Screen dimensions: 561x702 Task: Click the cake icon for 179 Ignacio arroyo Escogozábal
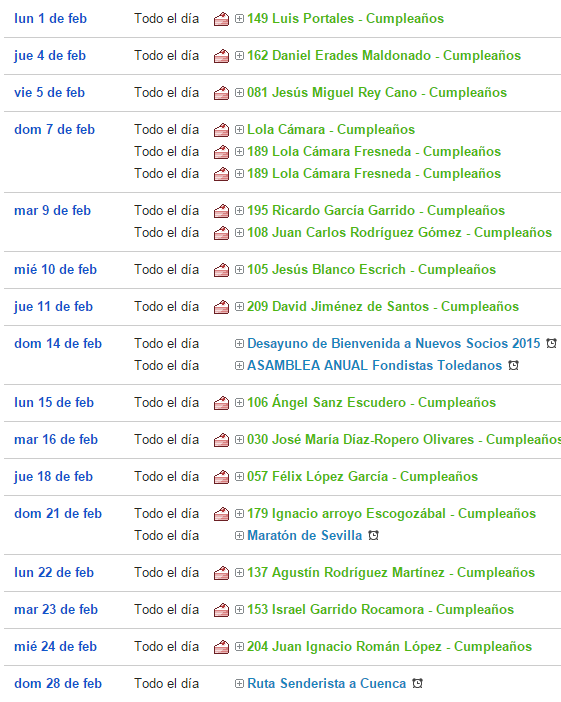pyautogui.click(x=221, y=514)
